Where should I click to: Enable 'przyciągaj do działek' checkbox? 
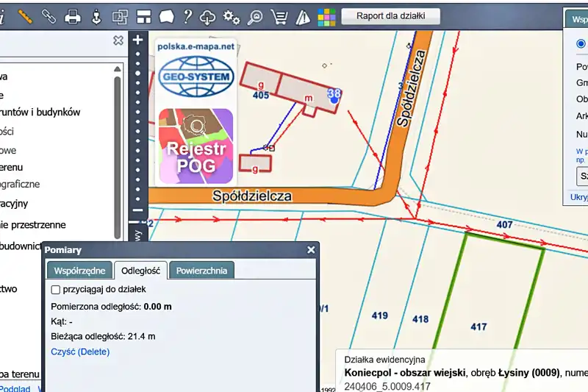coord(56,290)
